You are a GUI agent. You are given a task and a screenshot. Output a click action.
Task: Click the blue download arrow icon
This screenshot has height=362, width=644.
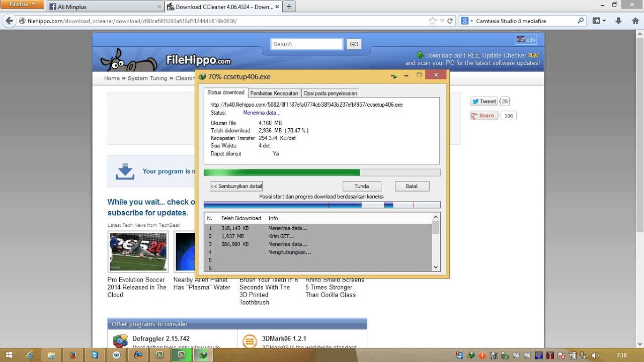(x=125, y=171)
